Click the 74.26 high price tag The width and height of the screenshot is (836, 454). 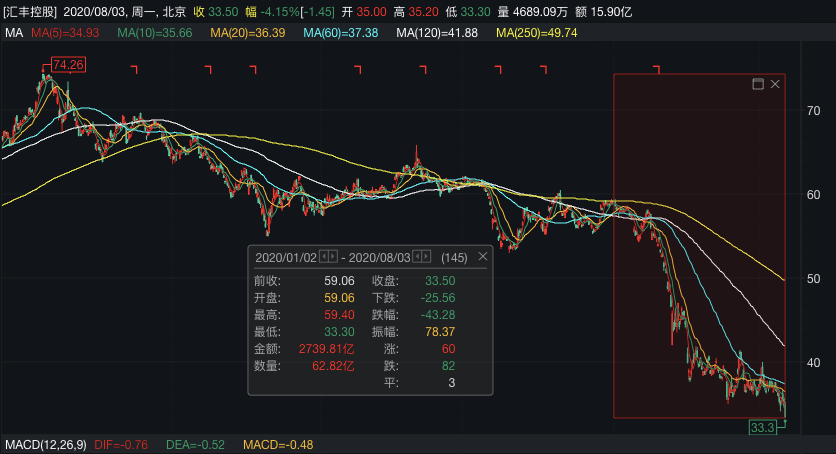point(69,65)
